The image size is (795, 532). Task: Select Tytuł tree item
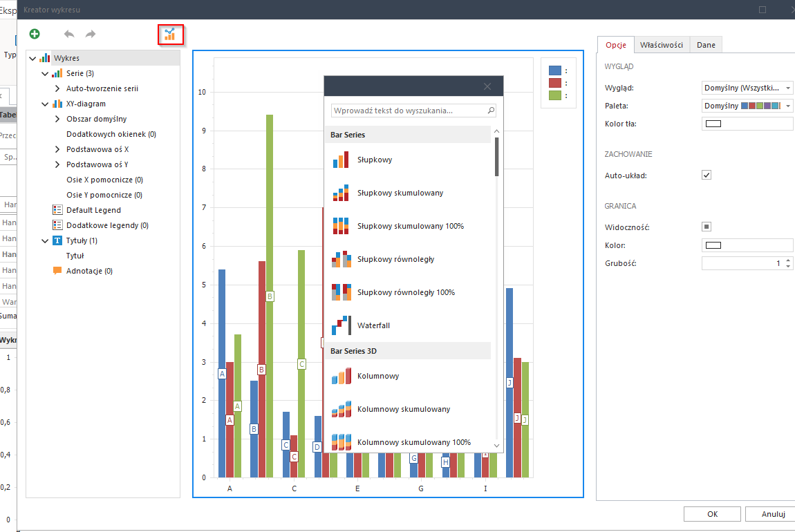click(x=75, y=256)
